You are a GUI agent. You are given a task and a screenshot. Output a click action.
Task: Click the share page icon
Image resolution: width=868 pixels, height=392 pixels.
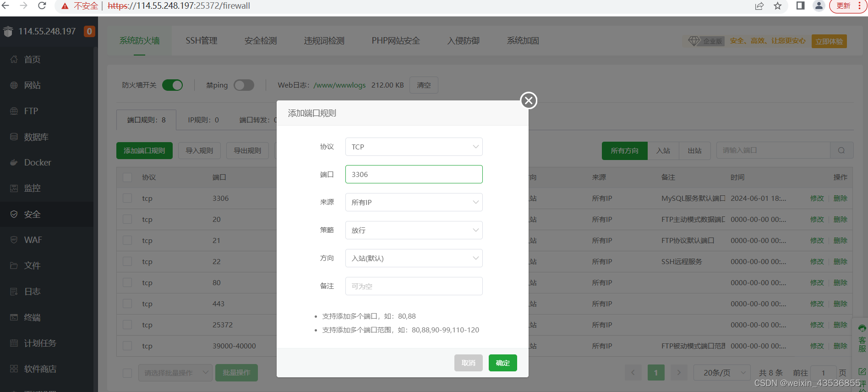[x=759, y=6]
